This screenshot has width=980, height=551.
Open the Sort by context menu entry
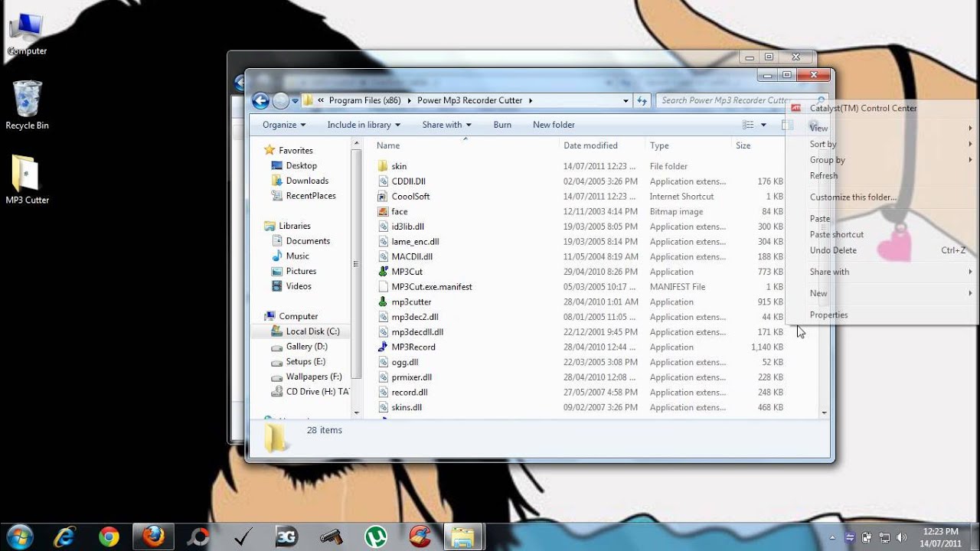(x=881, y=144)
